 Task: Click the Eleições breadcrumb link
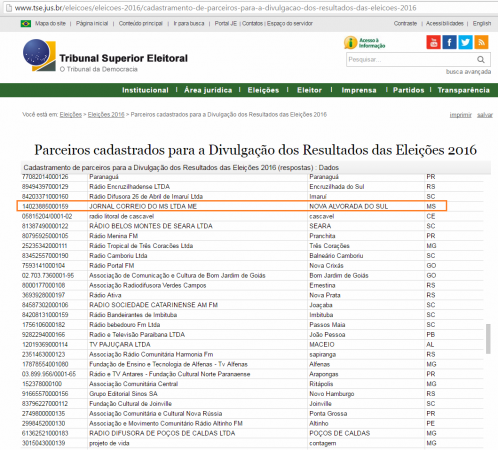[x=71, y=115]
